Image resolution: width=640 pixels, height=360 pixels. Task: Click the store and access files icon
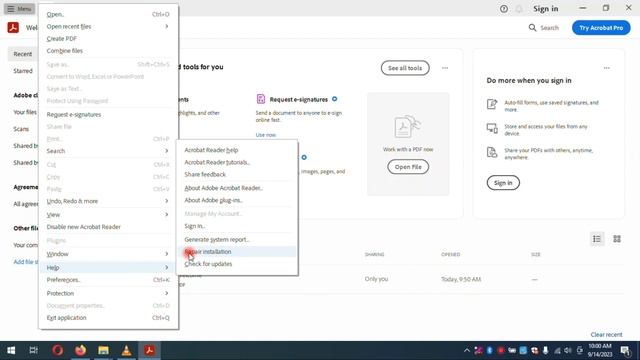click(x=492, y=128)
